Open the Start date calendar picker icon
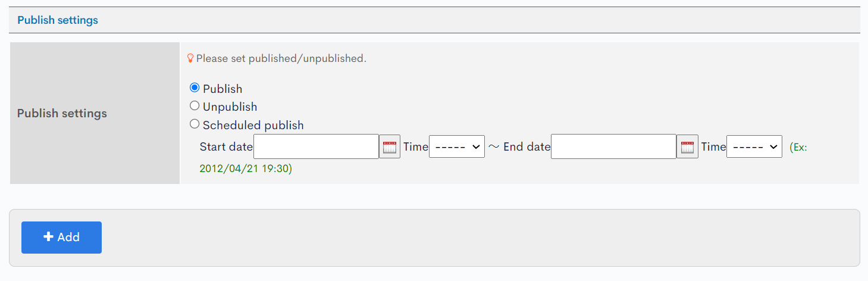 390,146
